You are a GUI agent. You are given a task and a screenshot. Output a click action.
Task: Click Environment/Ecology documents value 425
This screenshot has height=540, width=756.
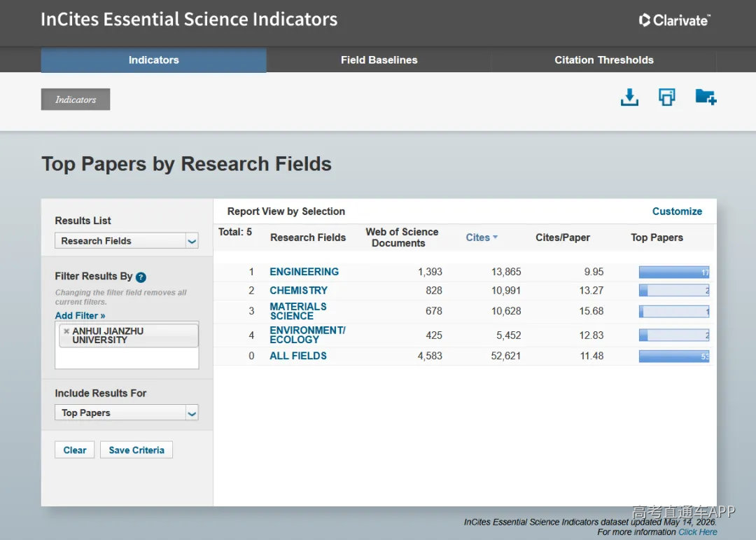[433, 335]
